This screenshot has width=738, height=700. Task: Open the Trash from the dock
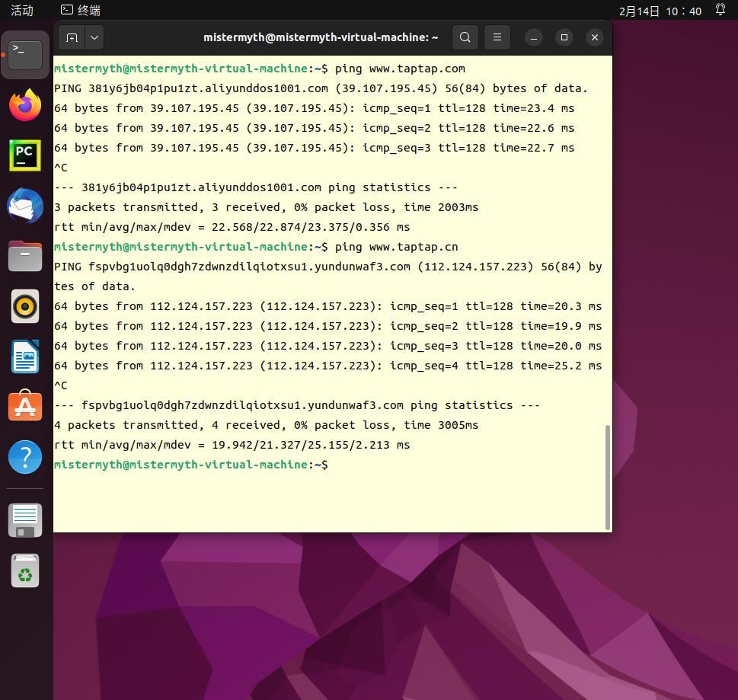pyautogui.click(x=25, y=571)
